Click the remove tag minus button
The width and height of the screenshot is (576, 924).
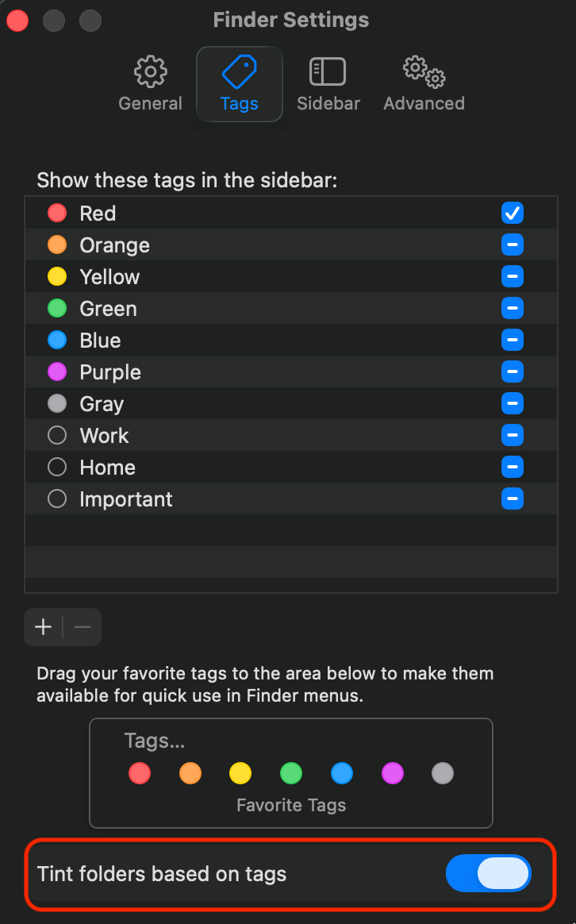83,627
